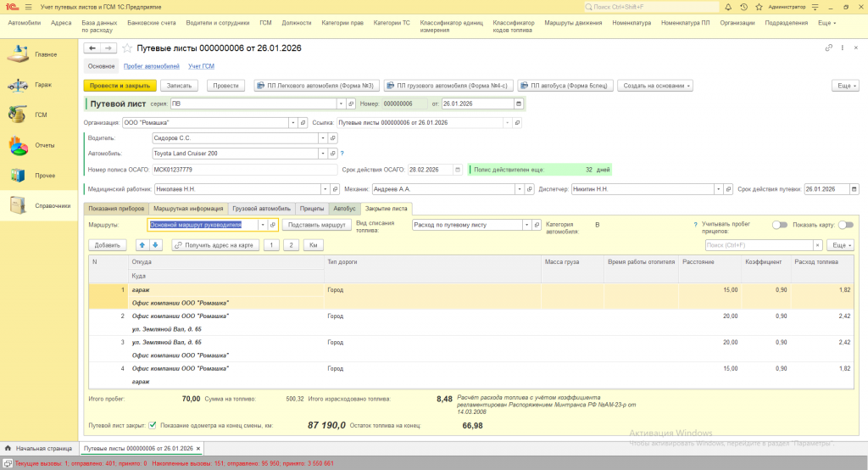868x470 pixels.
Task: Move route row up with arrow icon
Action: coord(142,245)
